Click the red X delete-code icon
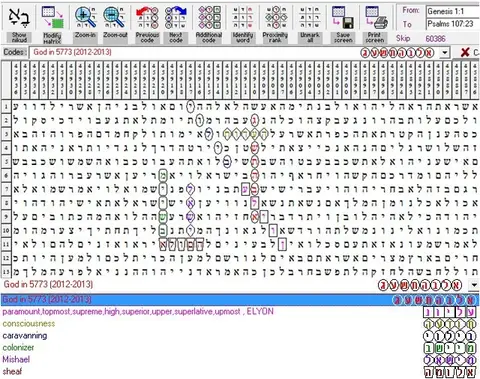Viewport: 480px width, 379px height. (x=465, y=52)
